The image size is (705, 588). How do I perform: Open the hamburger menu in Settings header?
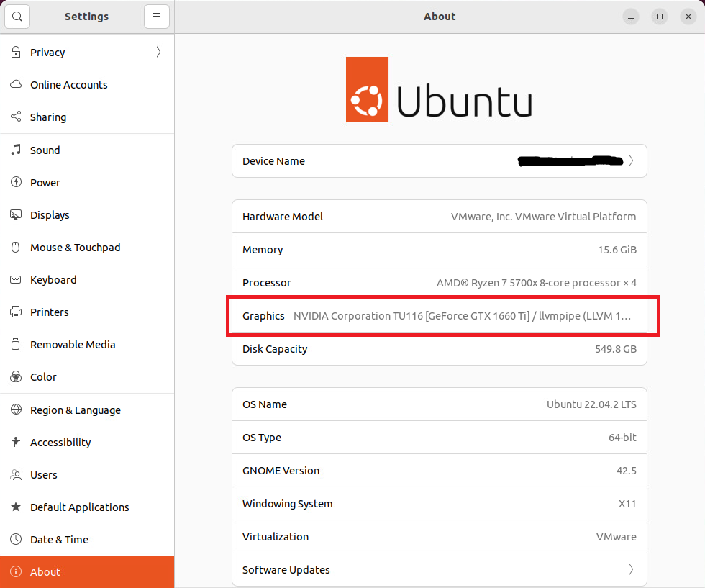[x=157, y=17]
